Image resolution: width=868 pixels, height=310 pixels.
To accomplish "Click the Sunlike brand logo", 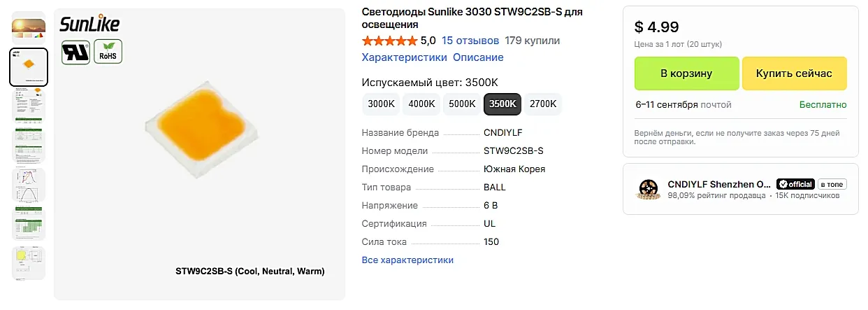I will click(89, 24).
